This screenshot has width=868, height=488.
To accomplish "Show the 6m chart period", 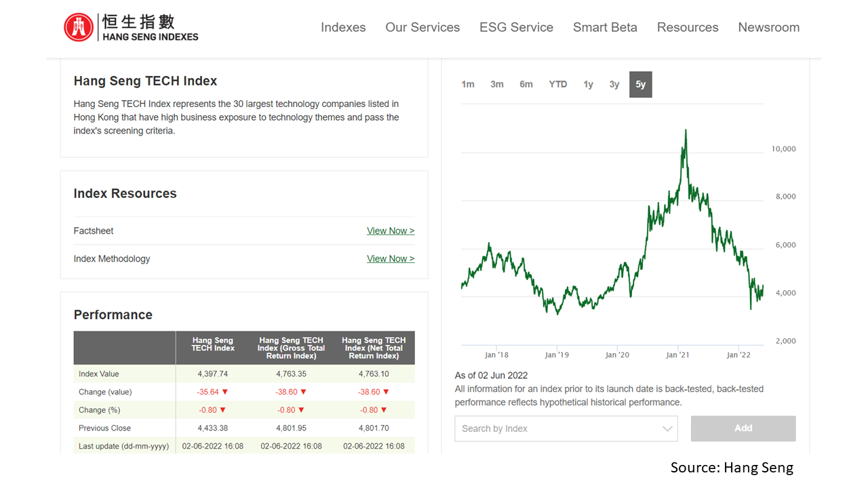I will (x=526, y=85).
